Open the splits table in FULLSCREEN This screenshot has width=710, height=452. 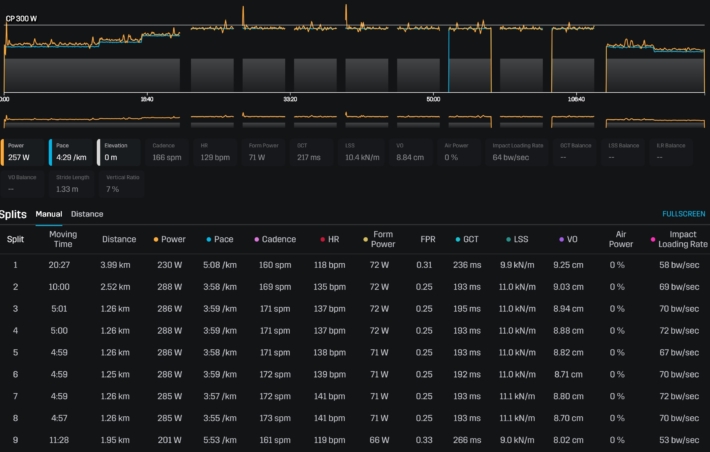(x=683, y=214)
